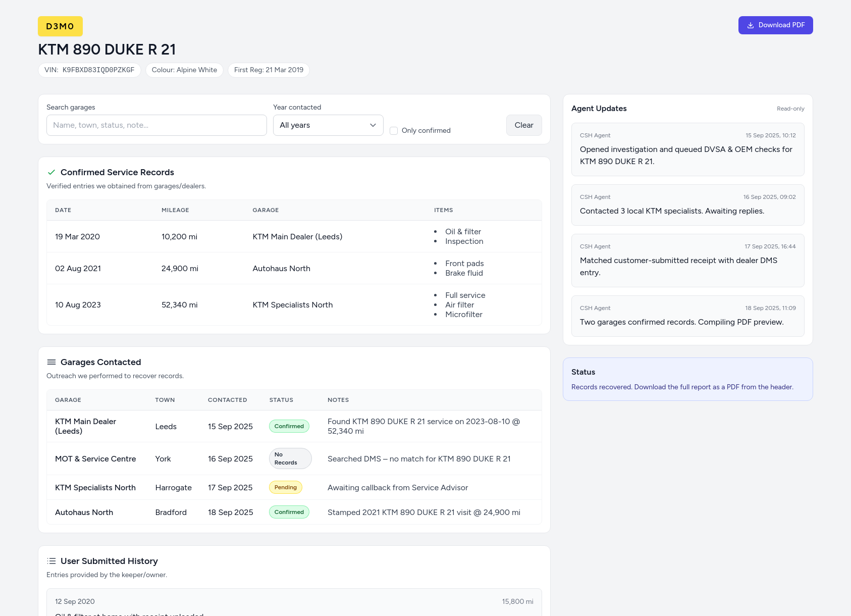Click the VIN chip K9FBXD83IQD0PZKGF
This screenshot has height=616, width=851.
[x=89, y=70]
